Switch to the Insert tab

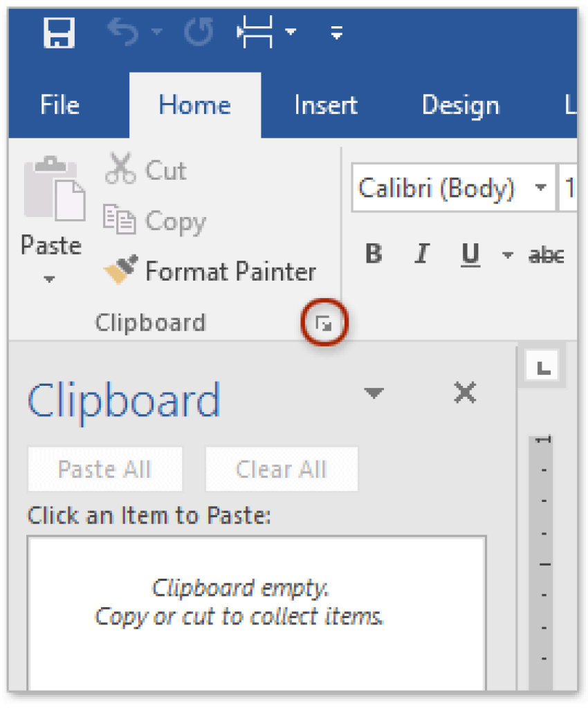point(325,104)
